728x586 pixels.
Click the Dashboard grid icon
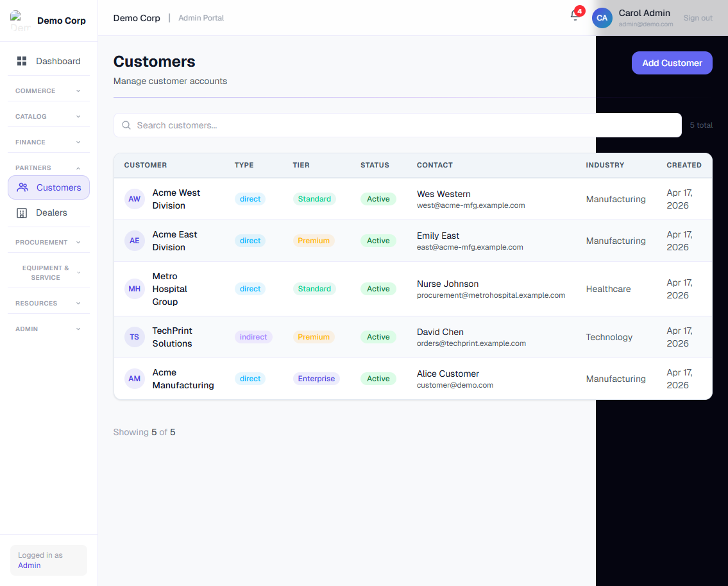[22, 61]
